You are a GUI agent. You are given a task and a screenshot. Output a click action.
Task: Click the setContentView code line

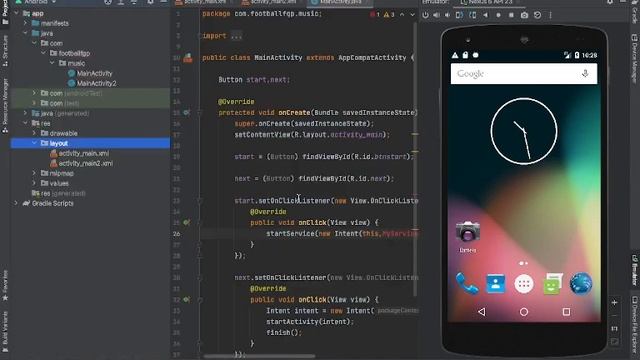coord(312,135)
